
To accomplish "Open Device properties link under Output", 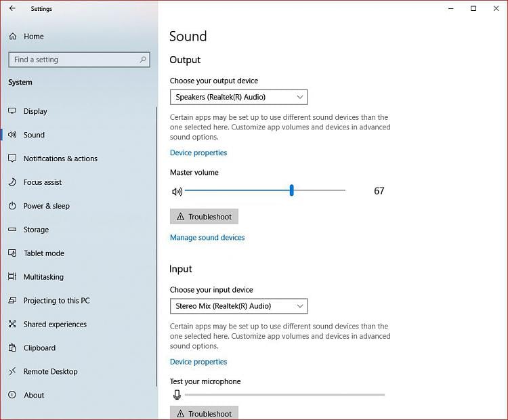I will [198, 153].
